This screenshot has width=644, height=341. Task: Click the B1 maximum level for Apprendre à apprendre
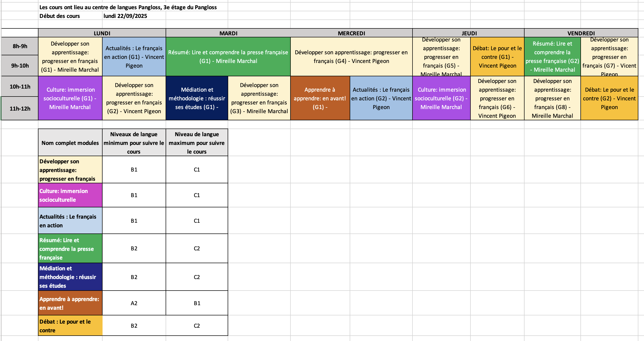(x=197, y=303)
